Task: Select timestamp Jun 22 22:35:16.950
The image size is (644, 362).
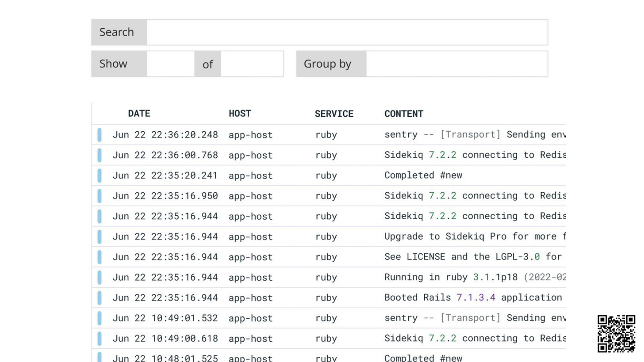Action: 165,196
